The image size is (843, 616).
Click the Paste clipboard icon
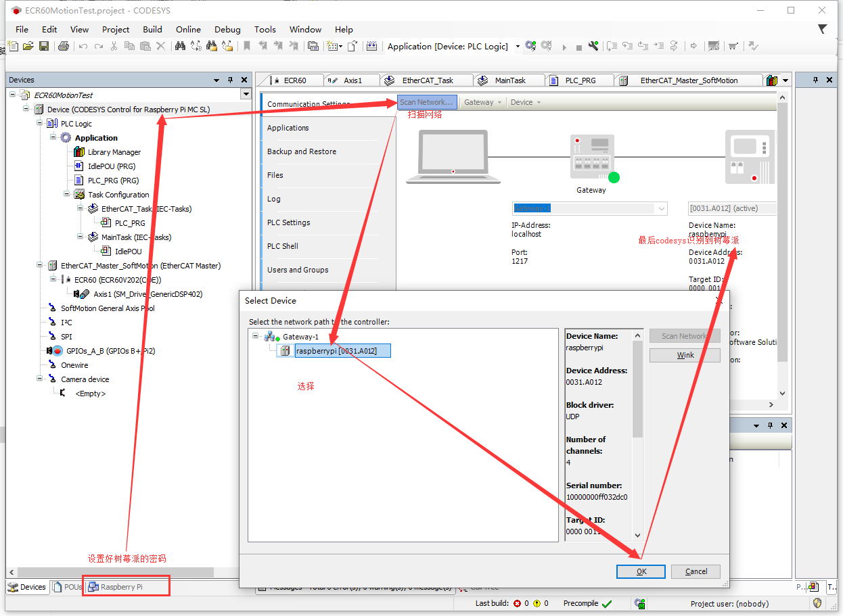coord(145,46)
